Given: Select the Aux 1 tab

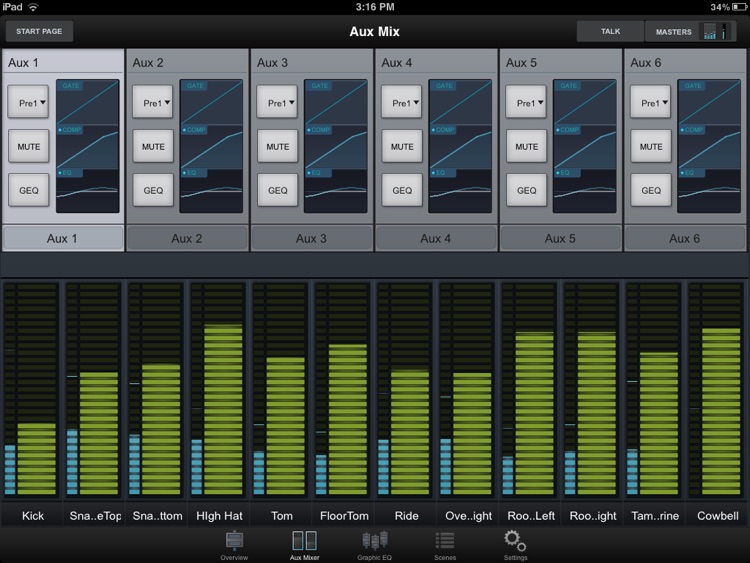Looking at the screenshot, I should coord(63,238).
